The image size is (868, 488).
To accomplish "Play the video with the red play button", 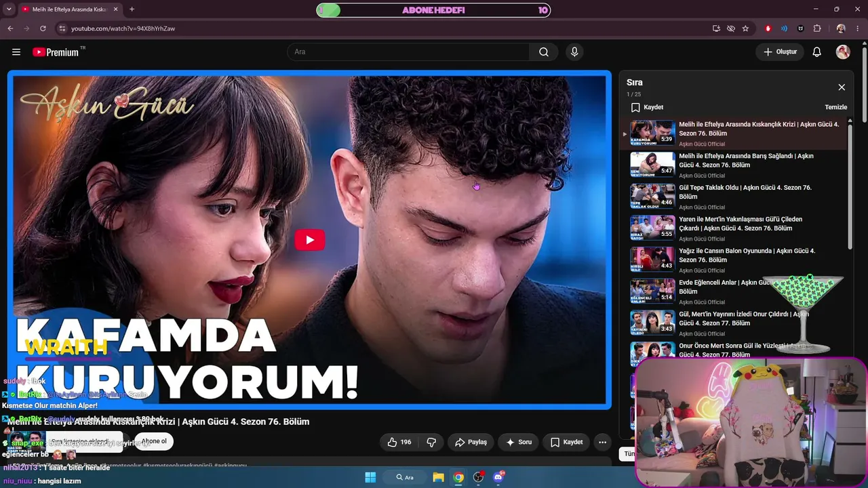I will pyautogui.click(x=310, y=240).
